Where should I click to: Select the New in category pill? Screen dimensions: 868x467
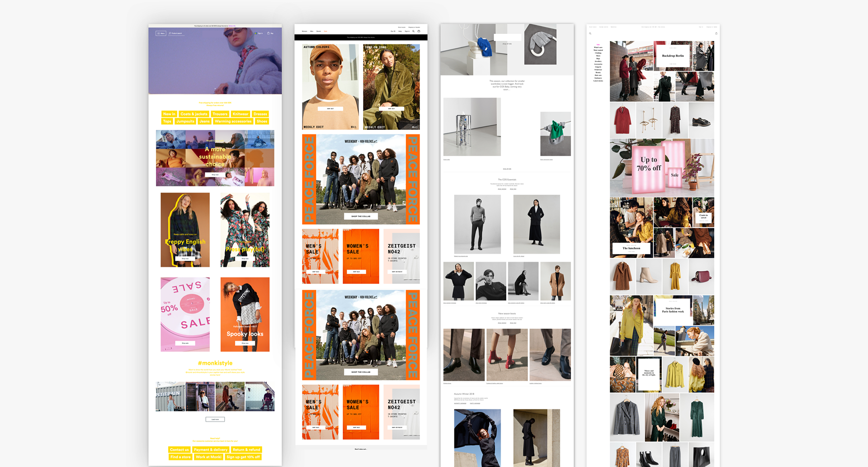point(169,114)
